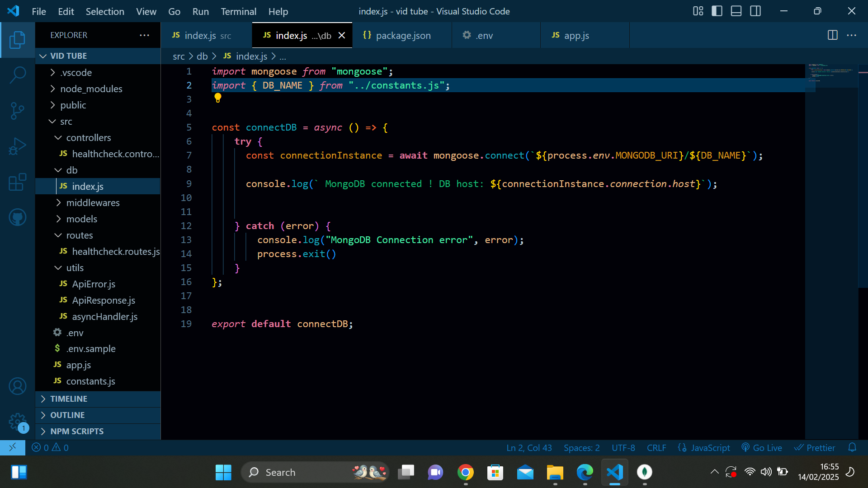Expand the middlewares folder

93,203
